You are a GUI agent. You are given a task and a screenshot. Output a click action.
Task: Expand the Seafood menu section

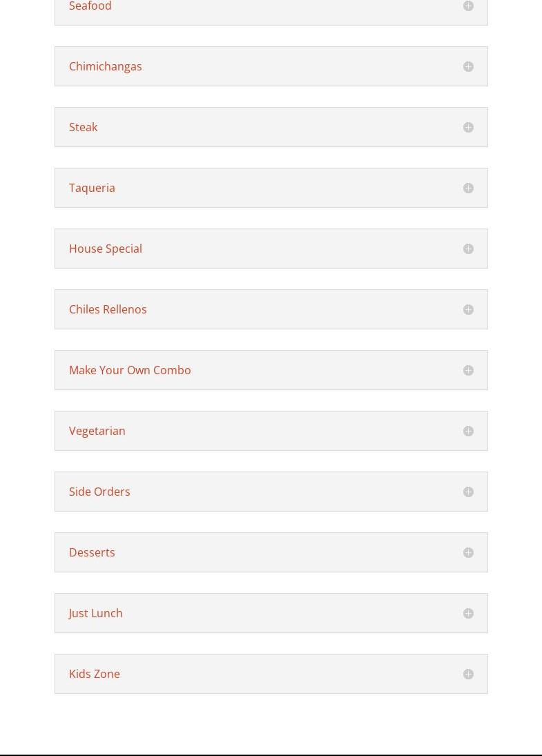click(90, 6)
